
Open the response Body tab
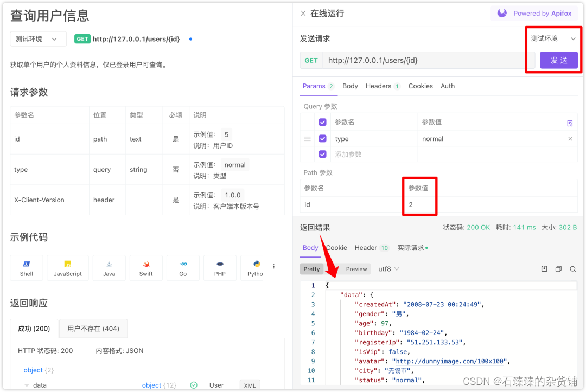click(310, 248)
